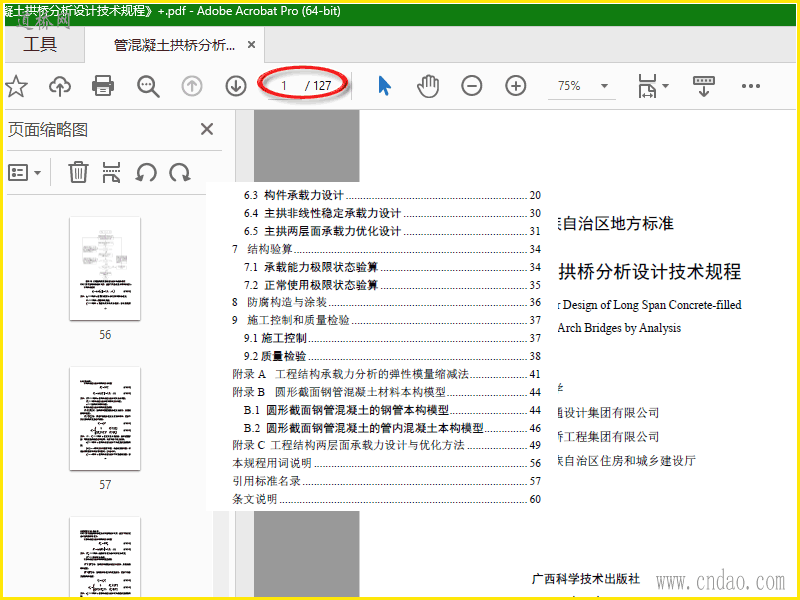Click TOC entry 7.1 承载能力极限状态验算
The width and height of the screenshot is (800, 600).
(392, 267)
